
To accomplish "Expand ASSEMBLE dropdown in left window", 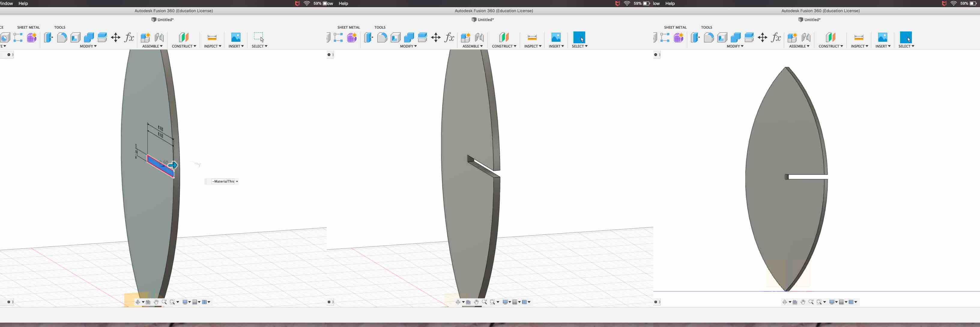I will click(x=153, y=46).
